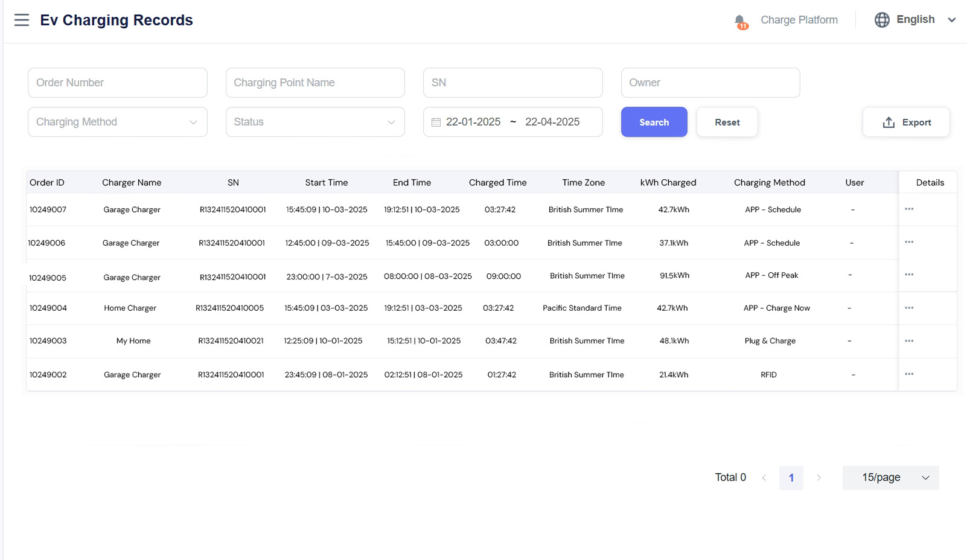Click the Order ID column header
Image resolution: width=967 pixels, height=560 pixels.
(47, 183)
